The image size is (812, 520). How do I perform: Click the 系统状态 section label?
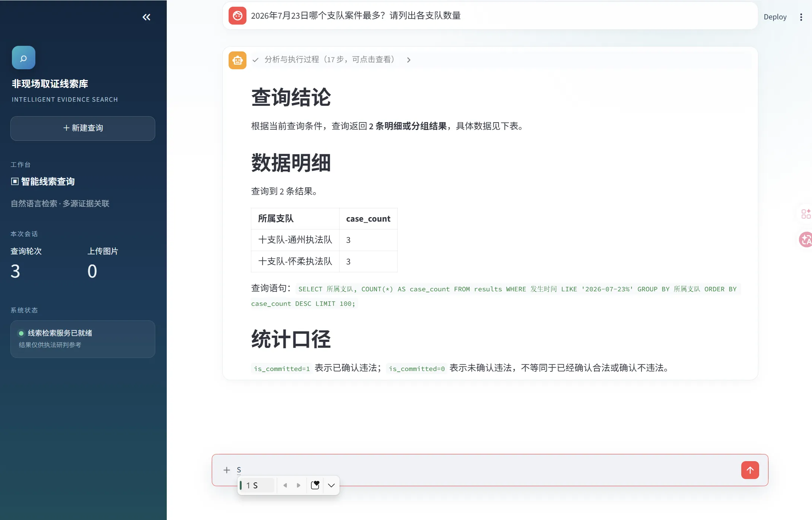[24, 310]
